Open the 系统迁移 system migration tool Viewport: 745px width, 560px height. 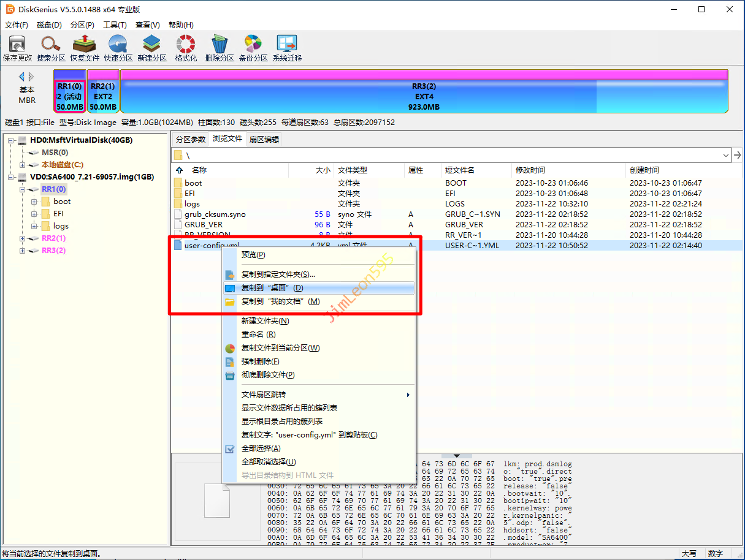[287, 48]
